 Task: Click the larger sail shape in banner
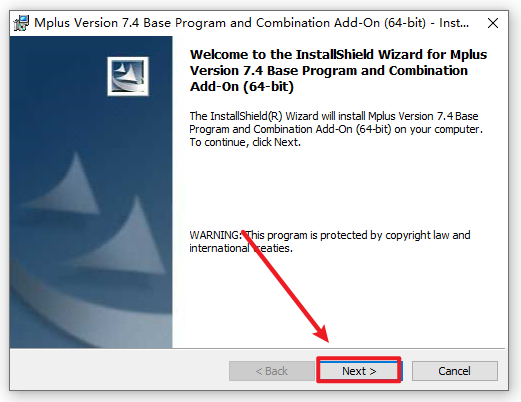pos(125,235)
